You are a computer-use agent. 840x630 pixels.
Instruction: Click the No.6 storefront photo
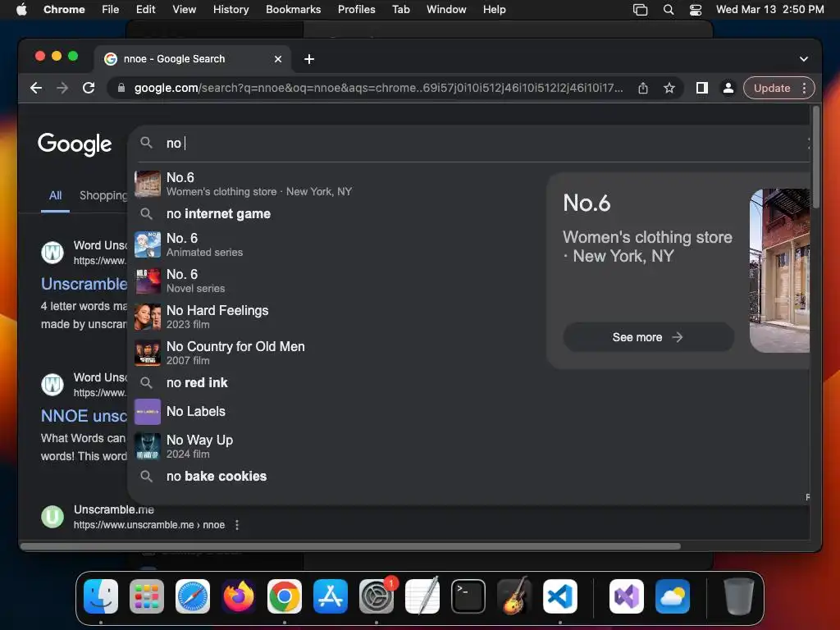coord(779,271)
